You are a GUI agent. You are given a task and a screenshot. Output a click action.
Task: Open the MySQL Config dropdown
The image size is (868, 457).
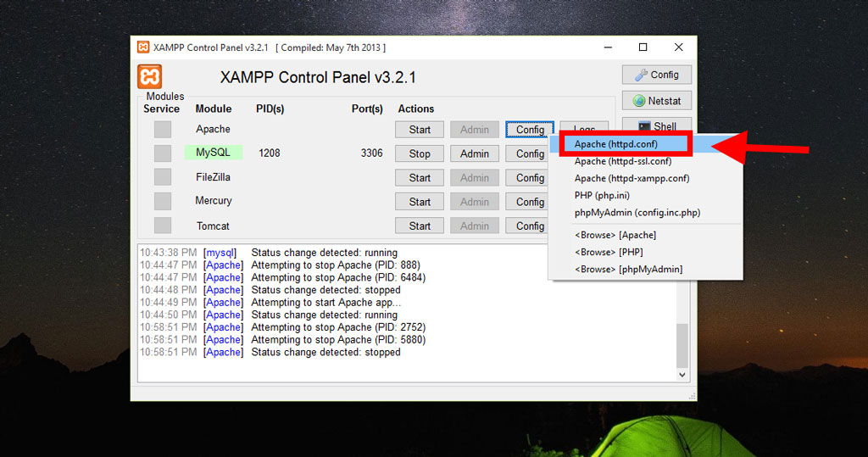coord(527,153)
